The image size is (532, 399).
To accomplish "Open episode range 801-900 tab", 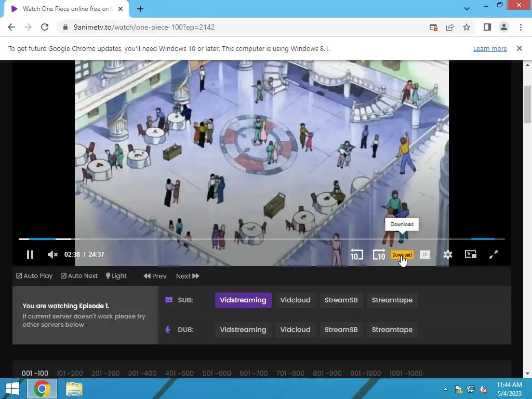I will coord(327,373).
